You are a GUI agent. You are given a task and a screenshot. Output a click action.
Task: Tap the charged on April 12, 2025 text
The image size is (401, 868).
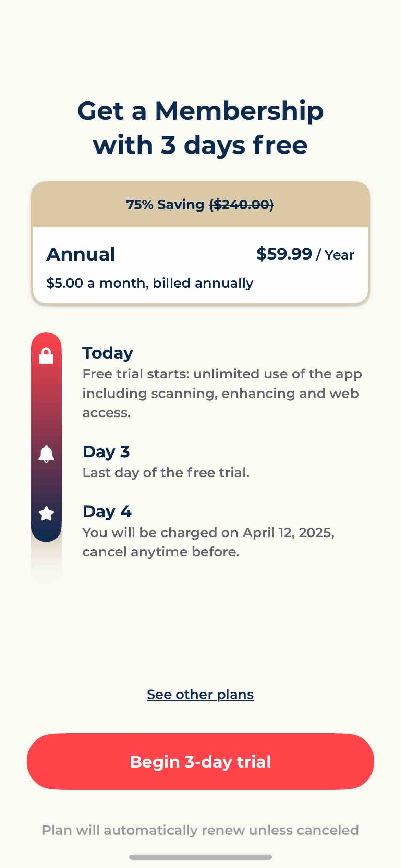(208, 542)
